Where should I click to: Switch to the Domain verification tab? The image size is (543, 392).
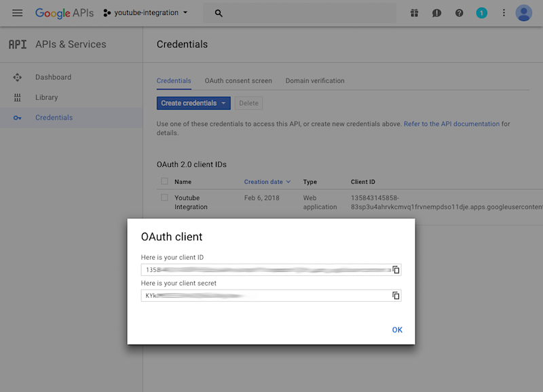click(x=315, y=81)
